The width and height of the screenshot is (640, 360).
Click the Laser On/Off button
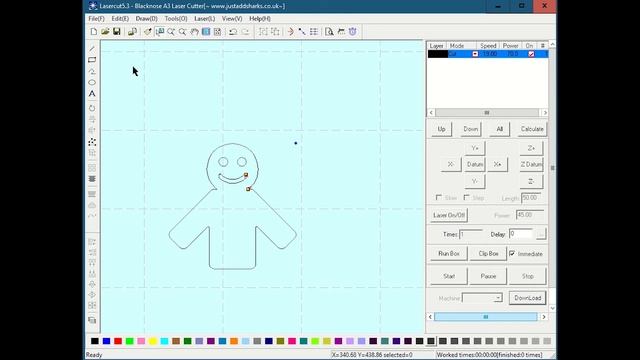tap(449, 215)
